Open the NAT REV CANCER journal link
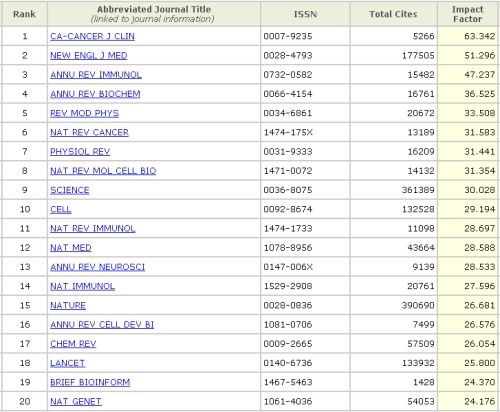Viewport: 500px width, 412px height. tap(89, 132)
